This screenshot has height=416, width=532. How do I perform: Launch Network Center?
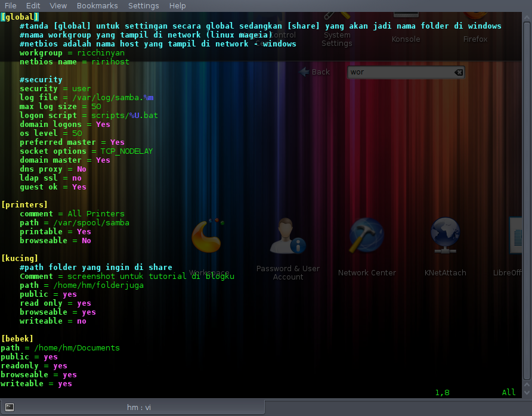[367, 235]
